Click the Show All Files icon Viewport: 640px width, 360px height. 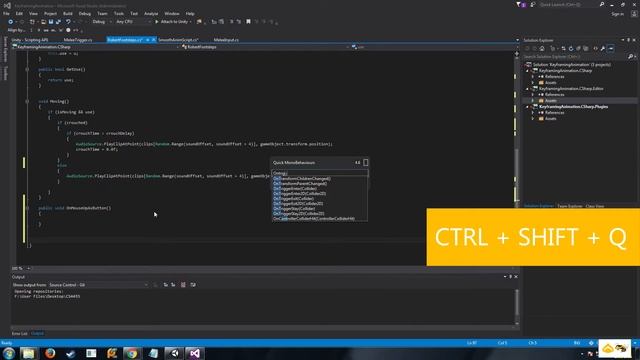click(586, 49)
